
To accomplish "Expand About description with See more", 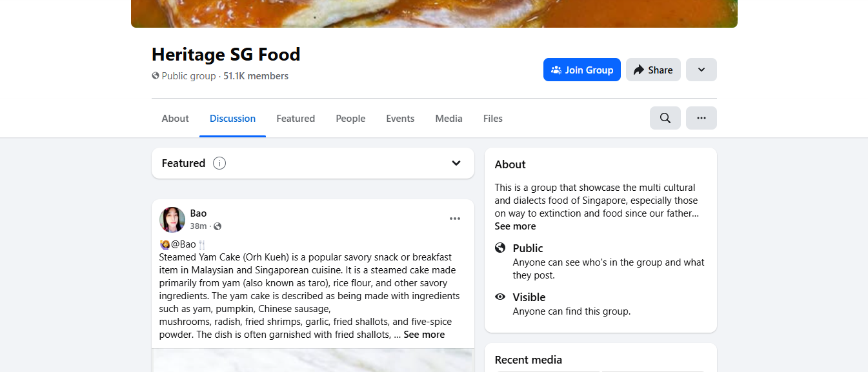I will (x=515, y=226).
